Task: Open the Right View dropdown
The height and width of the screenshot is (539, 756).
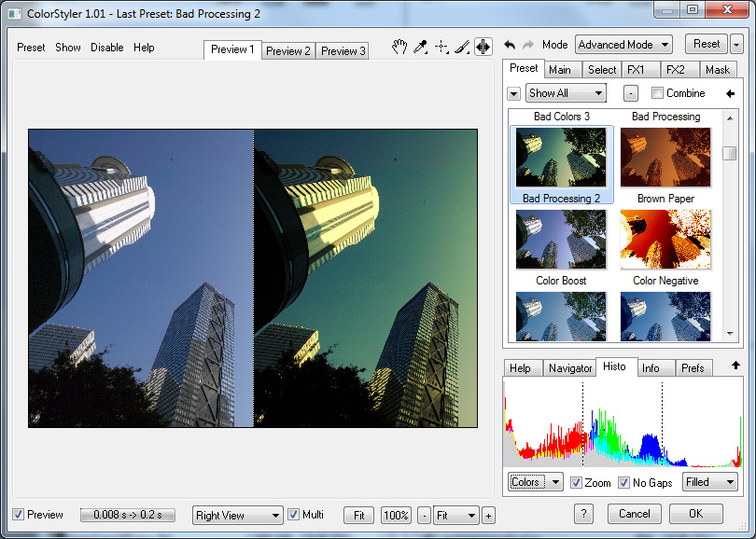Action: (237, 516)
